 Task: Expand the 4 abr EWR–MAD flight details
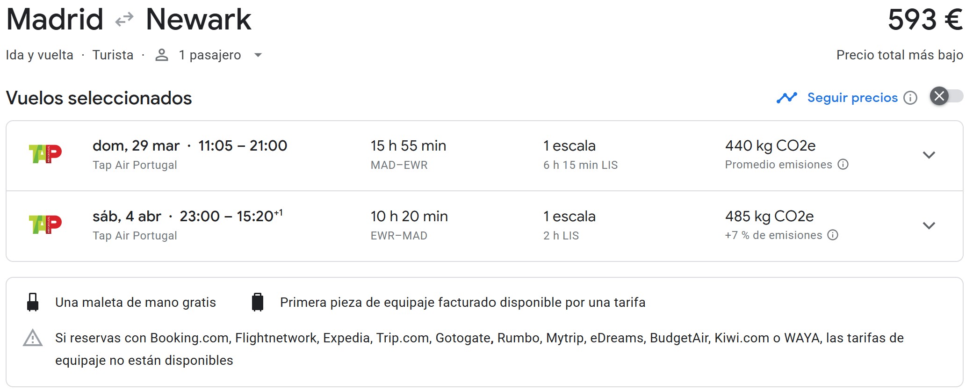(929, 225)
